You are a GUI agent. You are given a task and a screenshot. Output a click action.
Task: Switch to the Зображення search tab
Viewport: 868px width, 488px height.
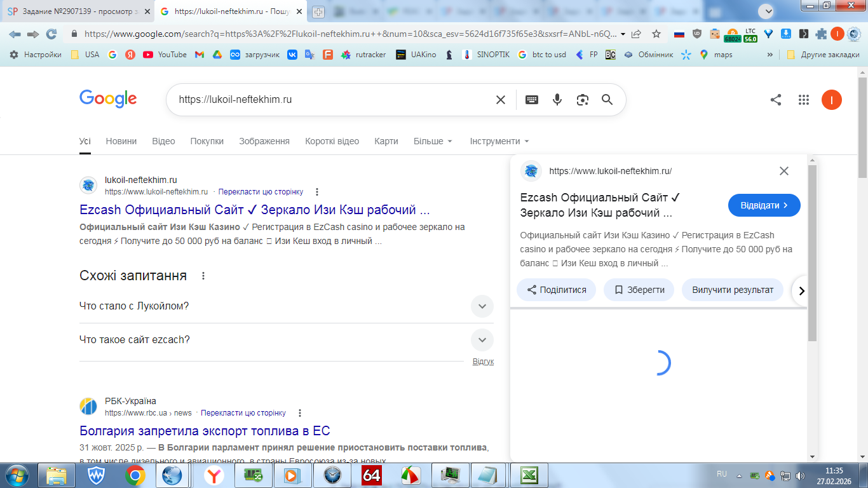click(264, 141)
